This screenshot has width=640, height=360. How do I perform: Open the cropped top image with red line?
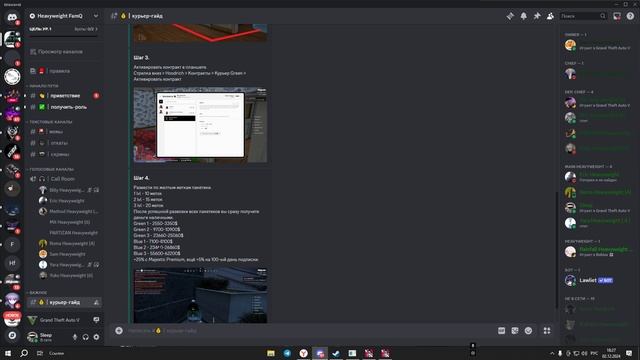(x=200, y=33)
